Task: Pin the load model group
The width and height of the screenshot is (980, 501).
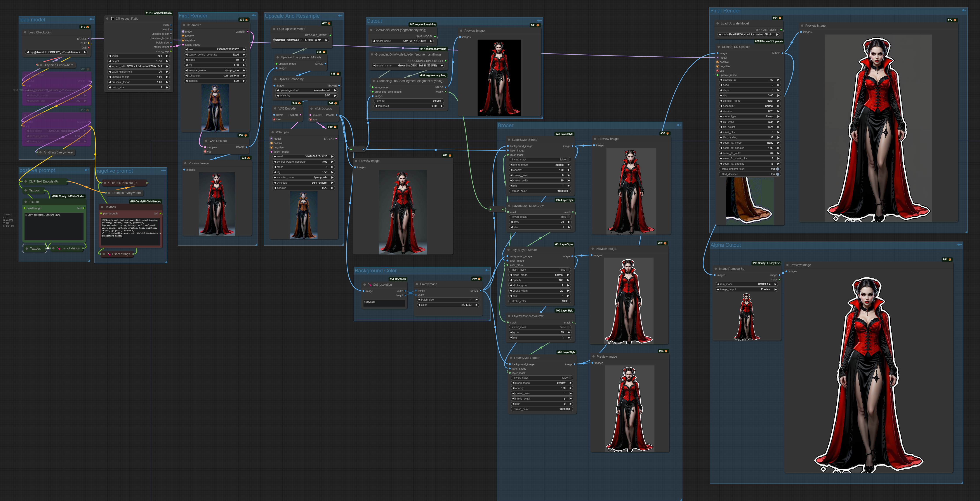Action: coord(91,19)
